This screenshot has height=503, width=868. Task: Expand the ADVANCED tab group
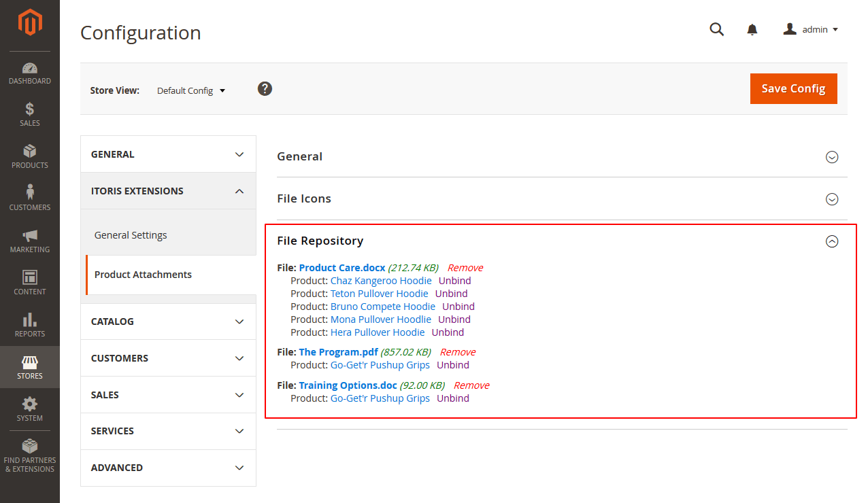coord(168,468)
